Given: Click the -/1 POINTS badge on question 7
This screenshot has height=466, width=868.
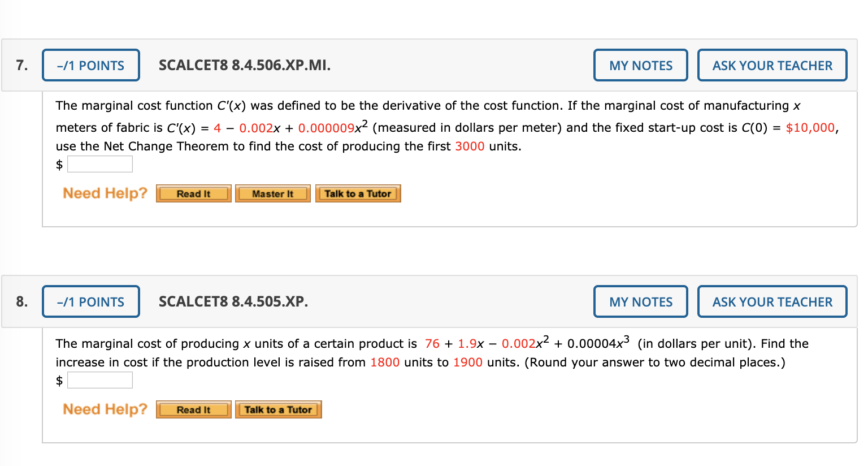Looking at the screenshot, I should (90, 65).
